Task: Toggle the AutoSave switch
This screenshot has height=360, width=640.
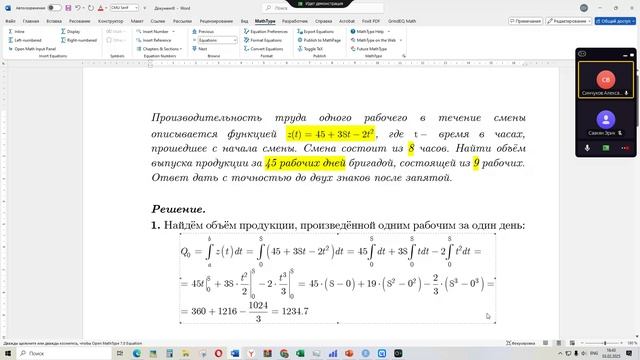Action: pyautogui.click(x=54, y=8)
